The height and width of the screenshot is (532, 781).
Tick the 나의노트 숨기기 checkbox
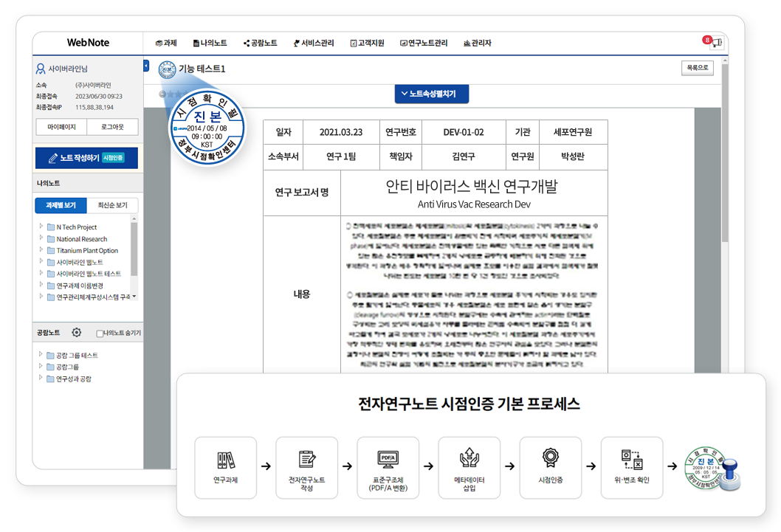click(x=100, y=334)
